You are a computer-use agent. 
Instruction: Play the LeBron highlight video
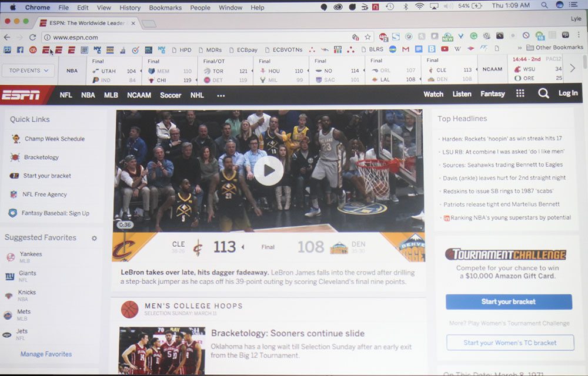click(269, 170)
